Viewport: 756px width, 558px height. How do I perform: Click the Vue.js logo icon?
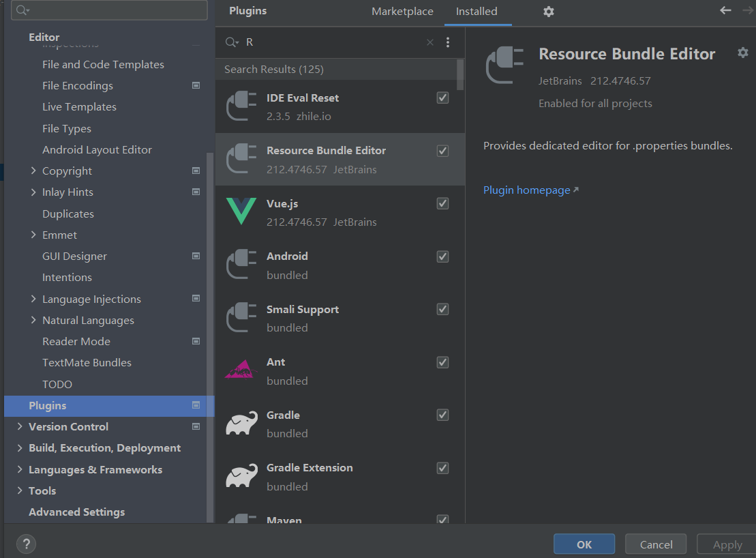coord(241,211)
